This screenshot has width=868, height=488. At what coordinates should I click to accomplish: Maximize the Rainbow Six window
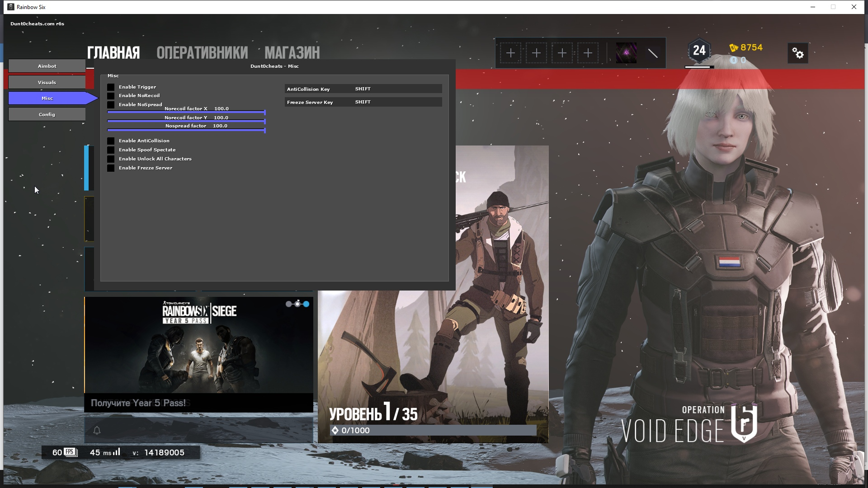click(833, 7)
